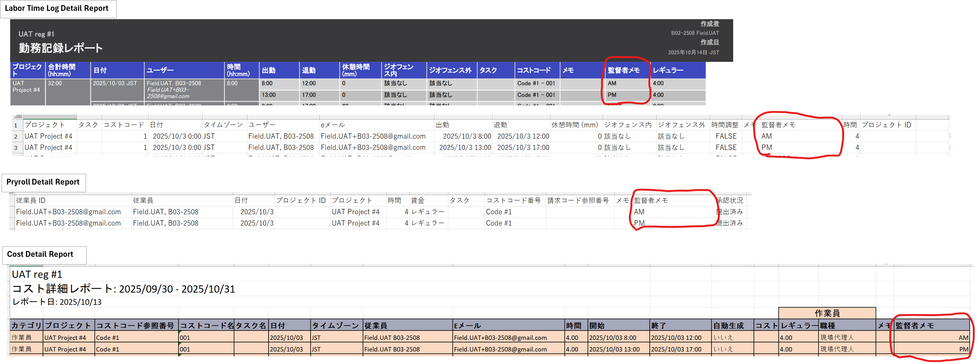
Task: Select the 勤務記録レポート title text
Action: 61,48
